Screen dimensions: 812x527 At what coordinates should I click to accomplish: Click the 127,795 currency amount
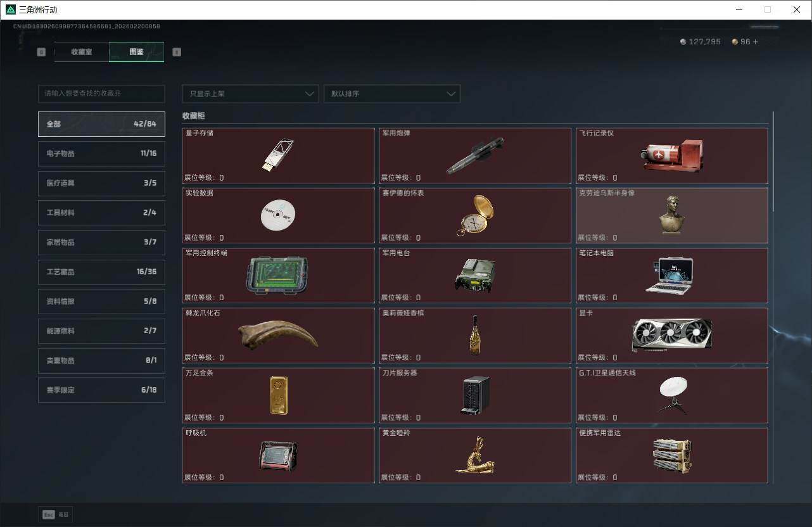(x=704, y=42)
